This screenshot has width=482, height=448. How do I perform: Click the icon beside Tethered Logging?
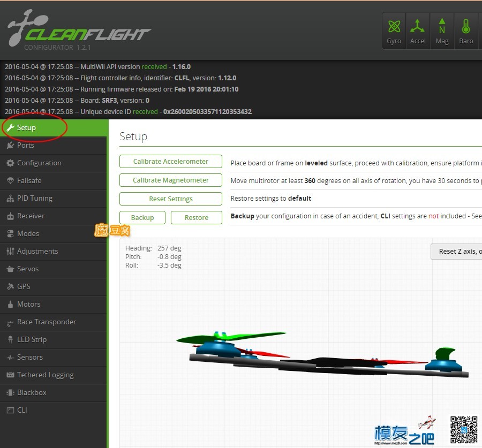click(11, 375)
